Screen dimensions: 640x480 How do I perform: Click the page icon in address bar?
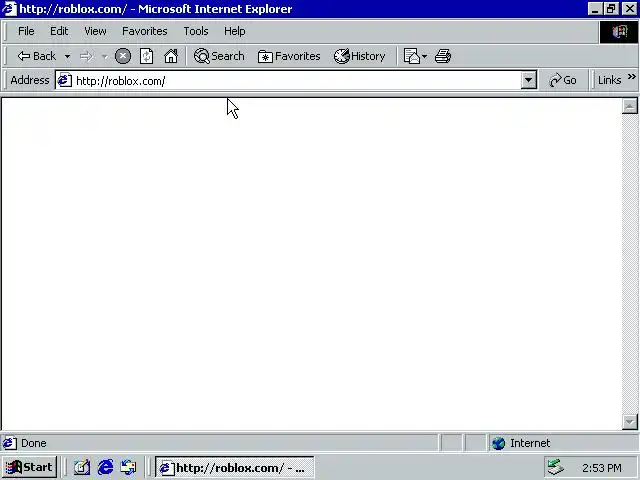click(x=64, y=80)
